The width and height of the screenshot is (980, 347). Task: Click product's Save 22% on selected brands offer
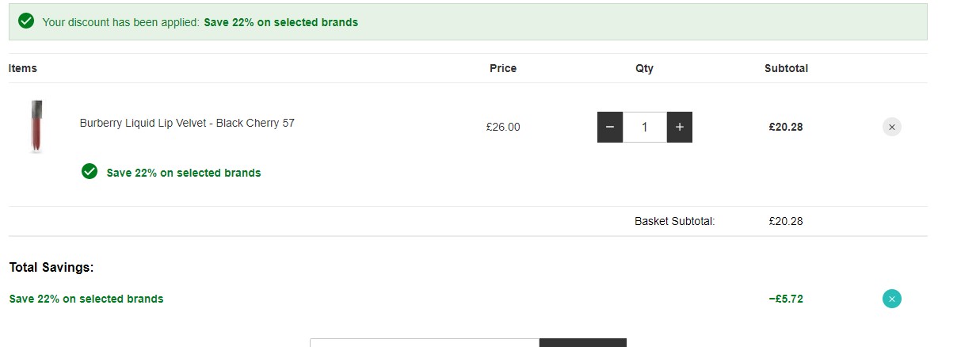[x=184, y=173]
